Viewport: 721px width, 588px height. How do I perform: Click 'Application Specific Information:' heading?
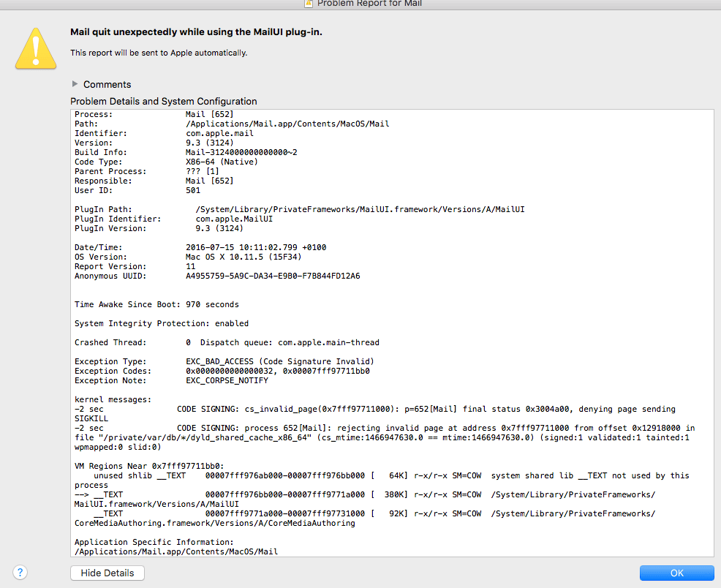coord(154,542)
